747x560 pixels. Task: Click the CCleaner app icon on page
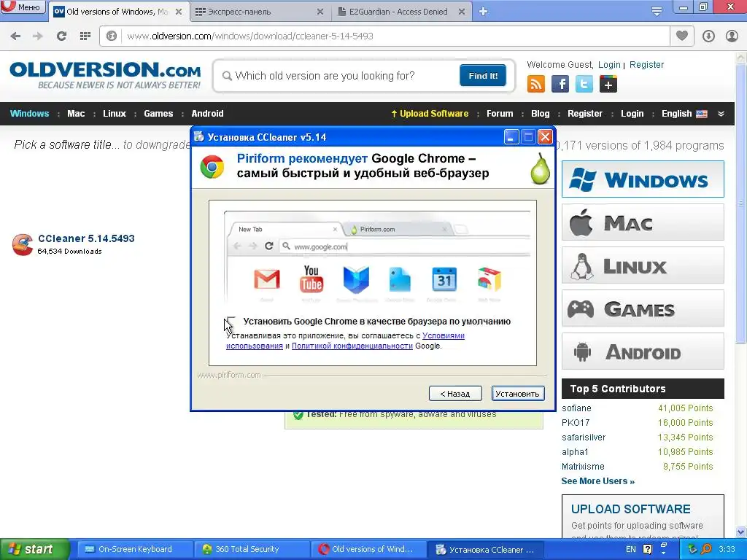tap(23, 245)
